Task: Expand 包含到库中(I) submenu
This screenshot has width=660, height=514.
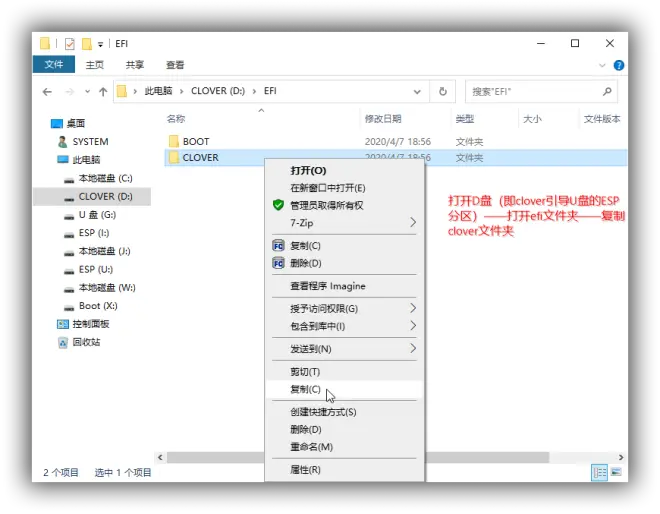Action: tap(344, 326)
